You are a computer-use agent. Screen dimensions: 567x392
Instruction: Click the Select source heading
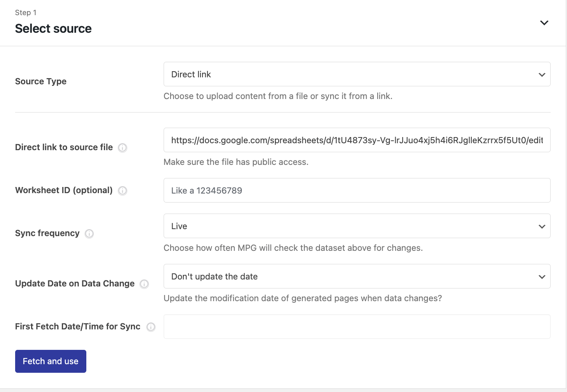pyautogui.click(x=53, y=29)
